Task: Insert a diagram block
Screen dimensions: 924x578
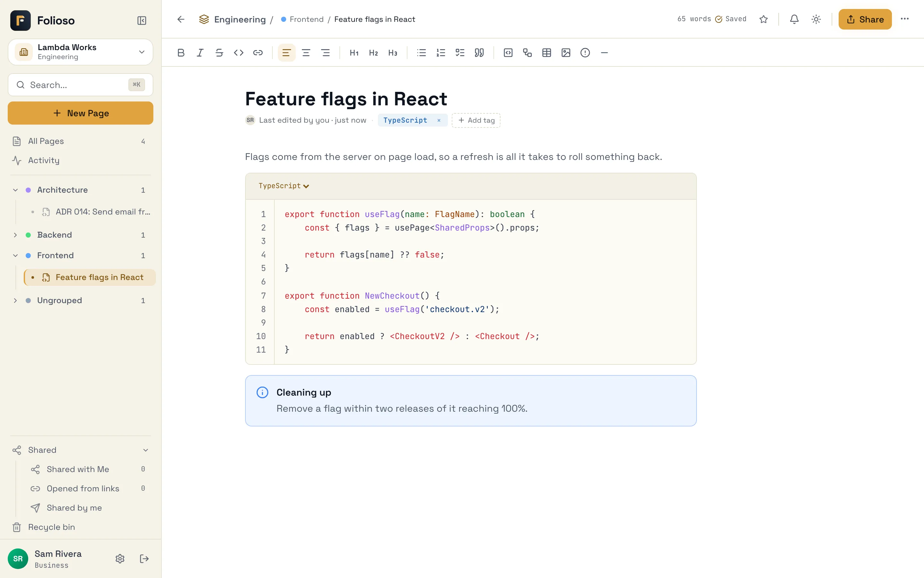Action: pyautogui.click(x=527, y=53)
